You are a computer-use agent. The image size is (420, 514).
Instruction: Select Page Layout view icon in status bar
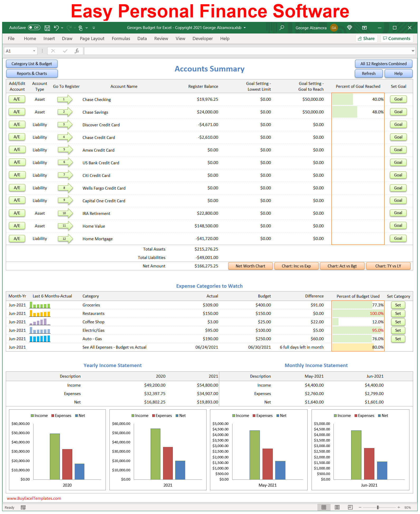point(337,507)
